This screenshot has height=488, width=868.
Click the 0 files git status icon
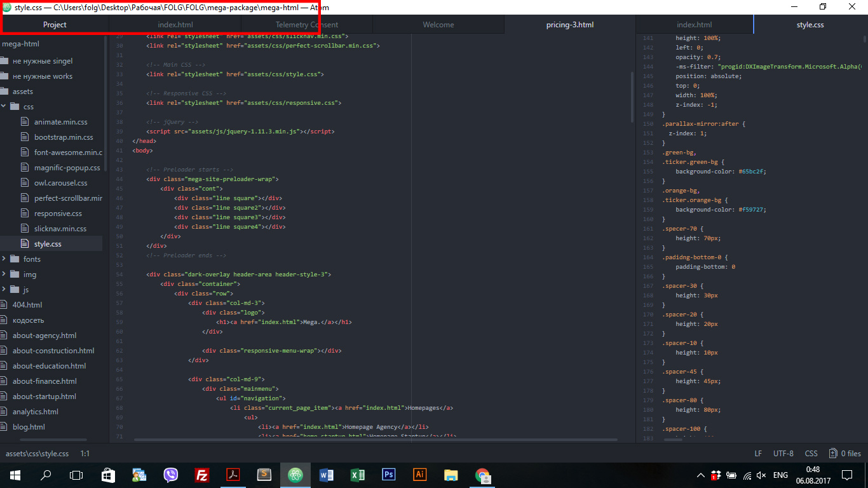(x=845, y=454)
